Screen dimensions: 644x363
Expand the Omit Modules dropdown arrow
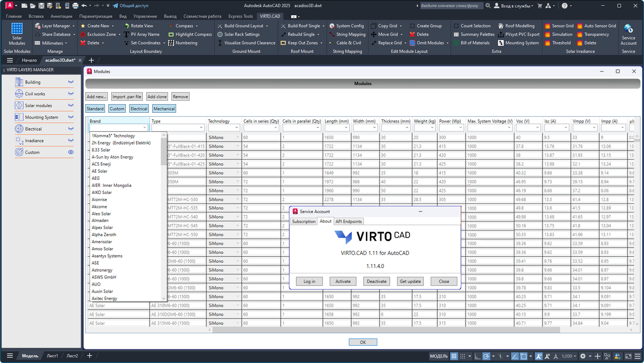[x=448, y=43]
